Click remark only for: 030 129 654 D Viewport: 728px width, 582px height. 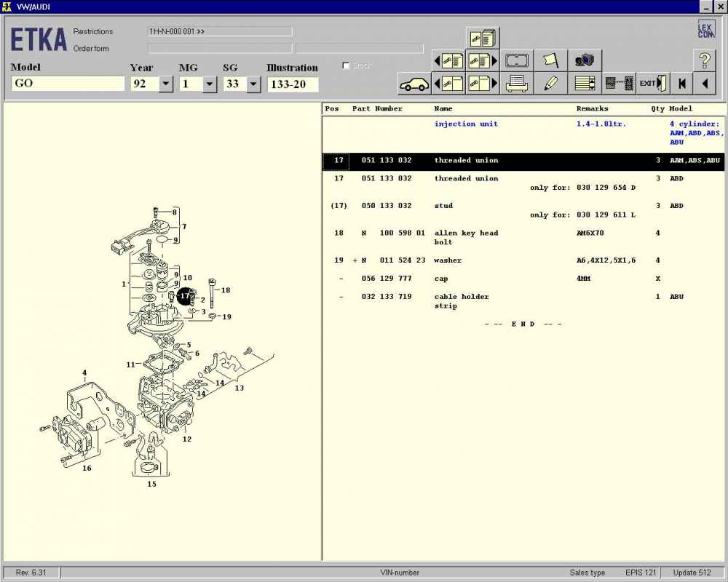pos(582,188)
